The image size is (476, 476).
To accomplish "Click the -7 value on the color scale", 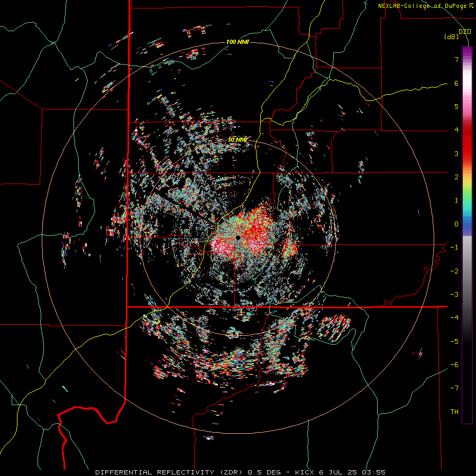I will click(x=454, y=388).
